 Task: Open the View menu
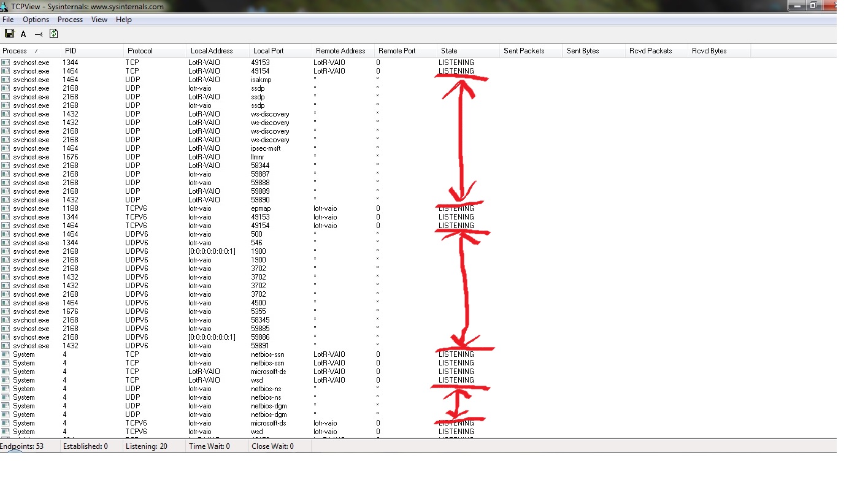(x=99, y=20)
